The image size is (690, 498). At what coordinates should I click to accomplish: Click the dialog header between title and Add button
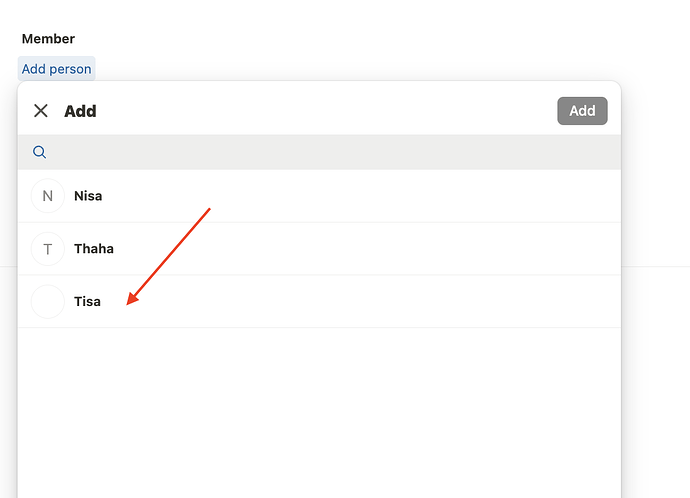pos(320,111)
